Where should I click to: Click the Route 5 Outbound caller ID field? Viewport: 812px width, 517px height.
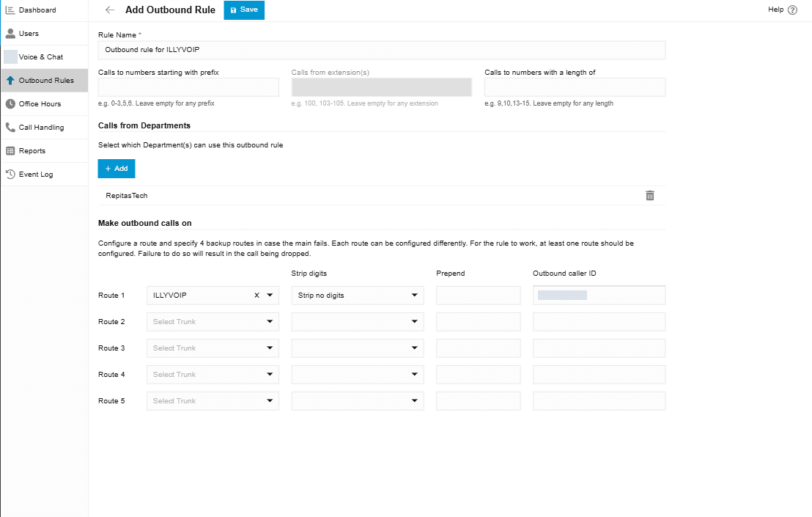click(599, 401)
